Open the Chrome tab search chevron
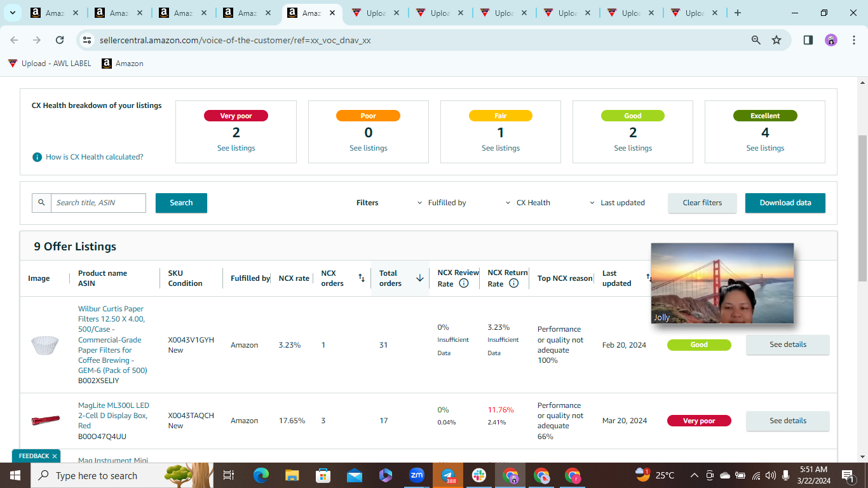This screenshot has height=488, width=868. [x=12, y=13]
